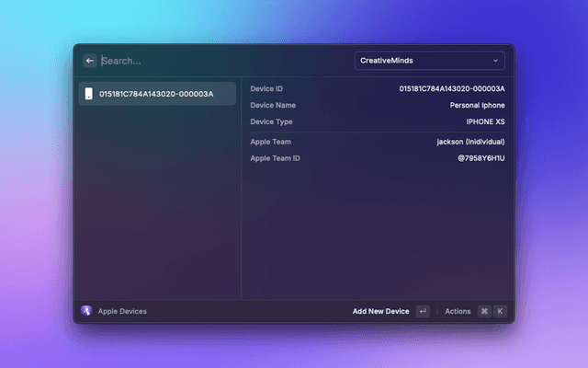The image size is (588, 368).
Task: Click the Apple Team ID label
Action: tap(275, 158)
